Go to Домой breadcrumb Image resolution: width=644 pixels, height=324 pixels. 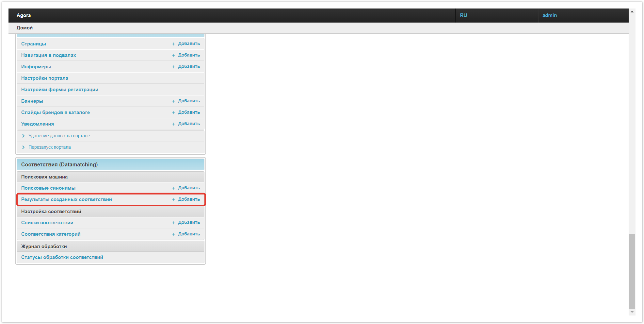pyautogui.click(x=24, y=28)
